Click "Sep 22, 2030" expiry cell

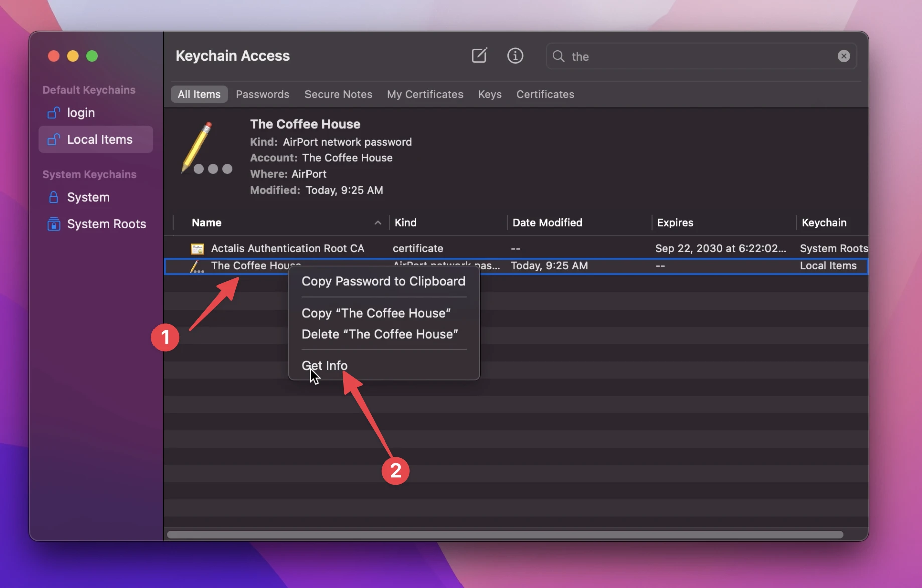pos(720,248)
